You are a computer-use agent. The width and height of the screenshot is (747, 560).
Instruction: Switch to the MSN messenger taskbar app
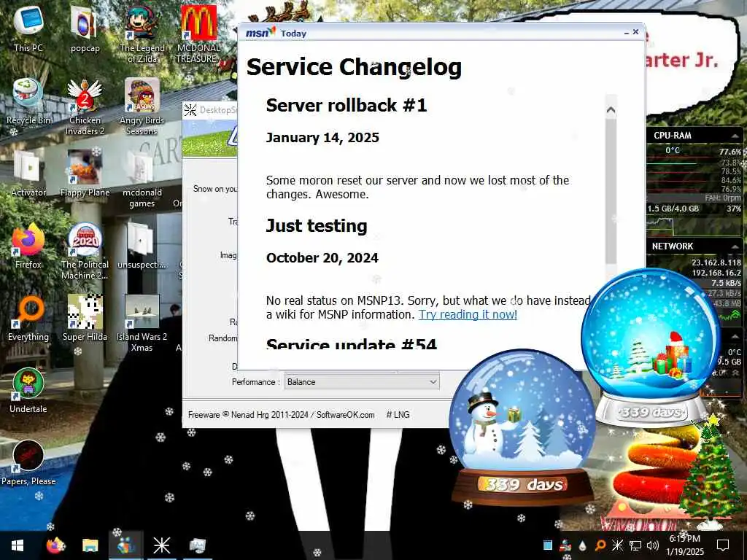pyautogui.click(x=125, y=545)
